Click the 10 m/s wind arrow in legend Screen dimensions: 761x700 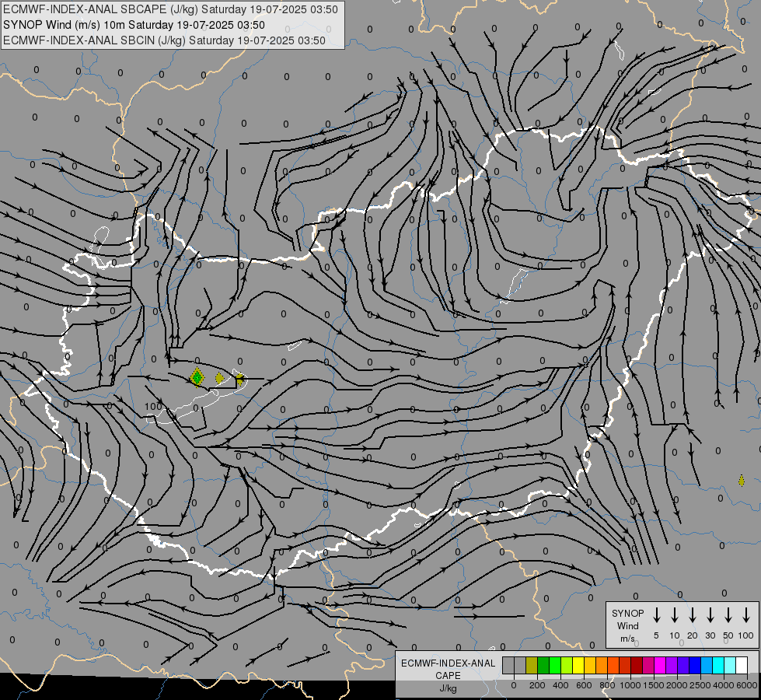pyautogui.click(x=674, y=614)
